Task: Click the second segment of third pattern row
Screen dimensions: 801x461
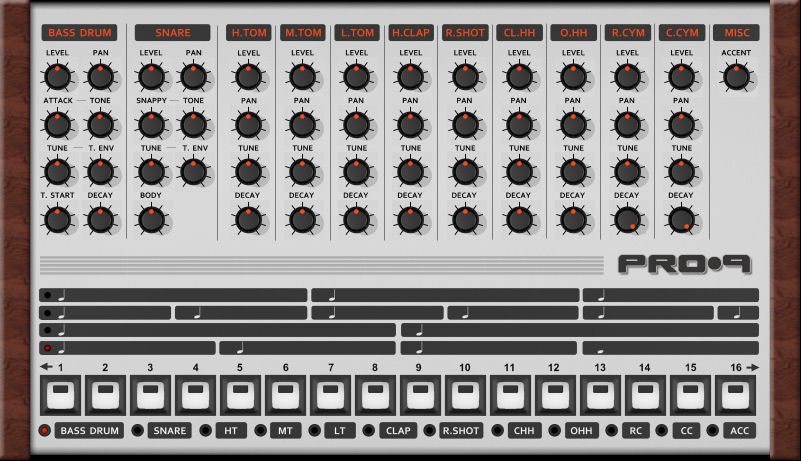Action: tap(580, 330)
